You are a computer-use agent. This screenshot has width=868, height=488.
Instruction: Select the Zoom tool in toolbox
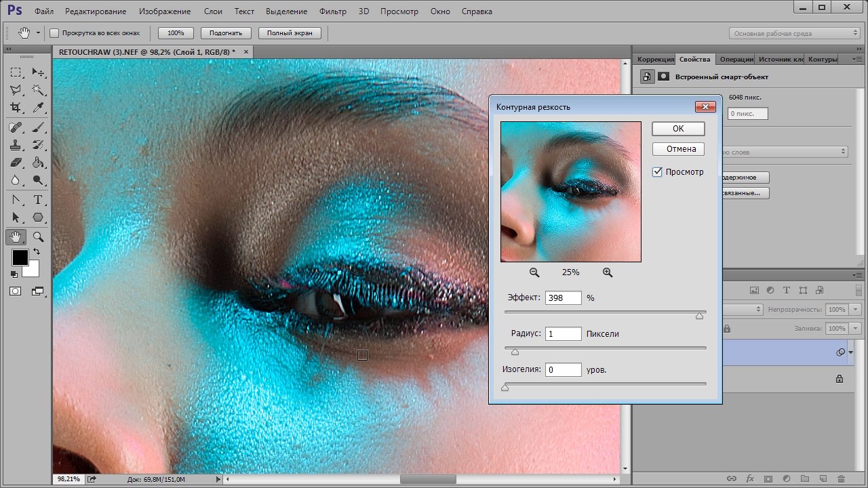tap(38, 237)
